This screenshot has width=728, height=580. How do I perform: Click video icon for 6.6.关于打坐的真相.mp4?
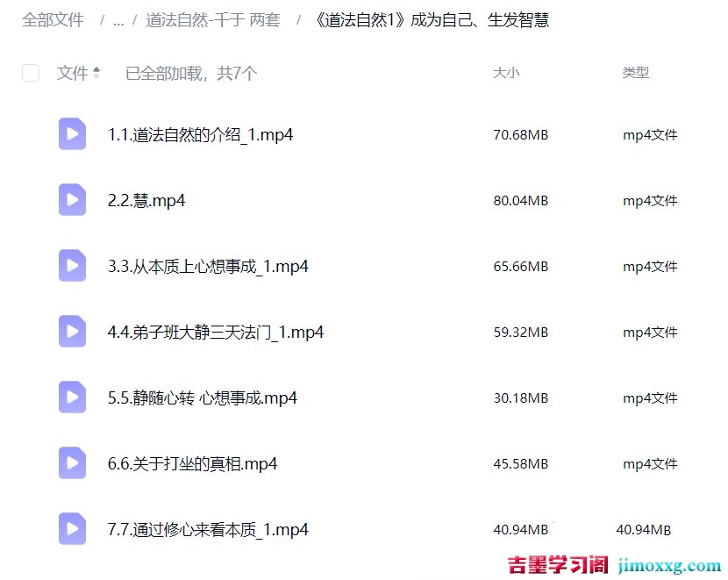[x=72, y=463]
